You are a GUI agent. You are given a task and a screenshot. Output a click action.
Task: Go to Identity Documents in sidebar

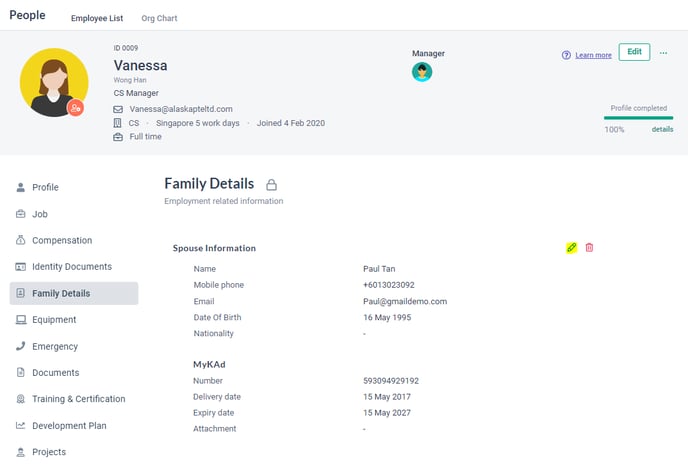click(x=74, y=267)
